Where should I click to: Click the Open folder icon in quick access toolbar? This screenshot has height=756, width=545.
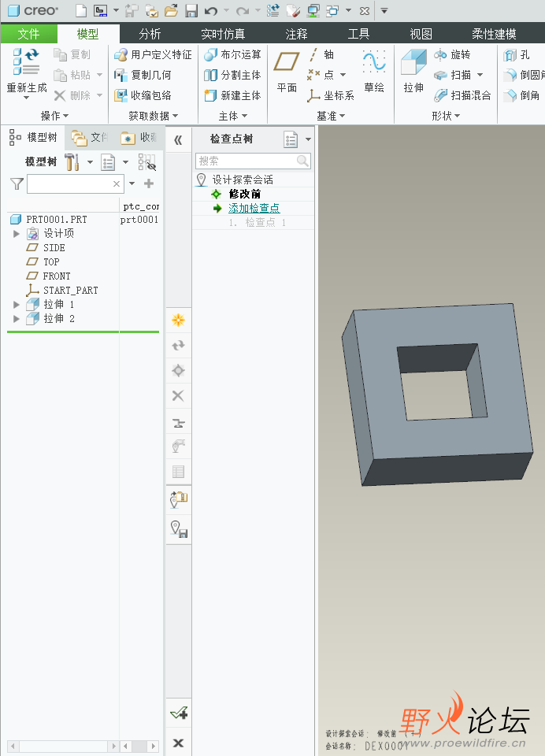171,10
